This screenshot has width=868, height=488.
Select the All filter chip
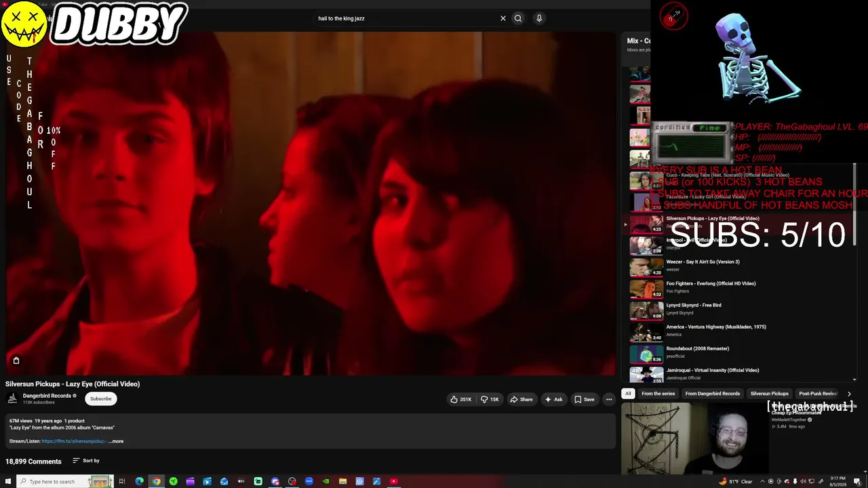coord(628,394)
